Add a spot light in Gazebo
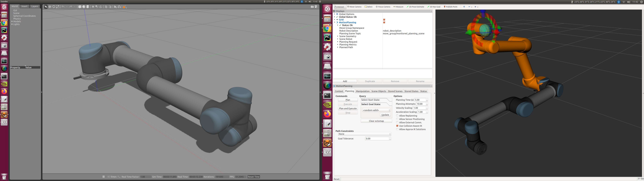 coord(97,7)
